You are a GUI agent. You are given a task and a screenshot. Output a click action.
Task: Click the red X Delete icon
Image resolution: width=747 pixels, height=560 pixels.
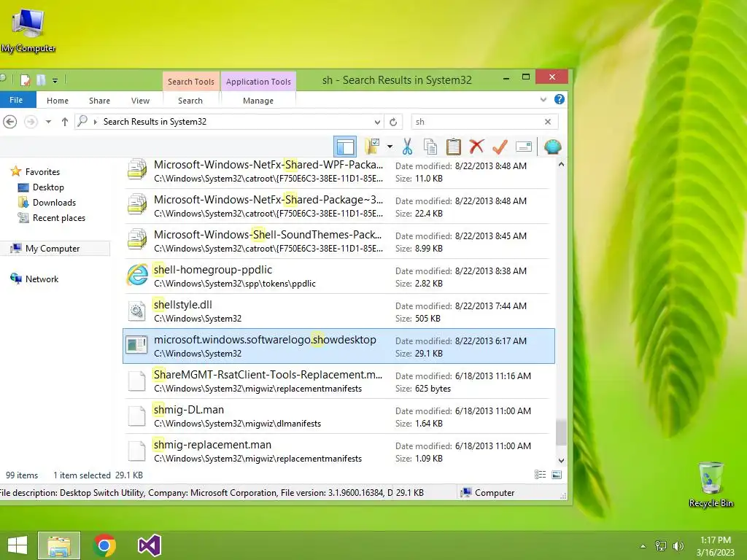click(476, 146)
